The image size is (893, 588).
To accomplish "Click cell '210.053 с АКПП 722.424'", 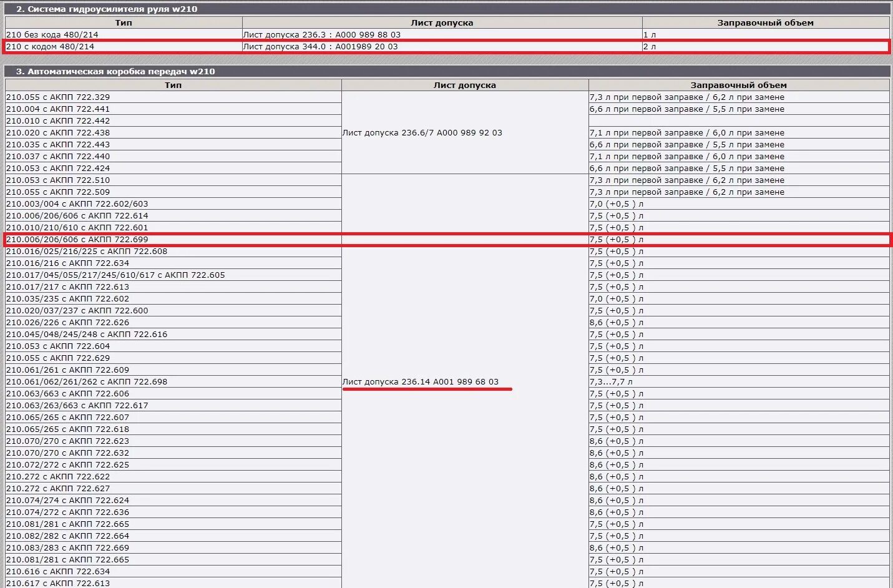I will point(173,168).
